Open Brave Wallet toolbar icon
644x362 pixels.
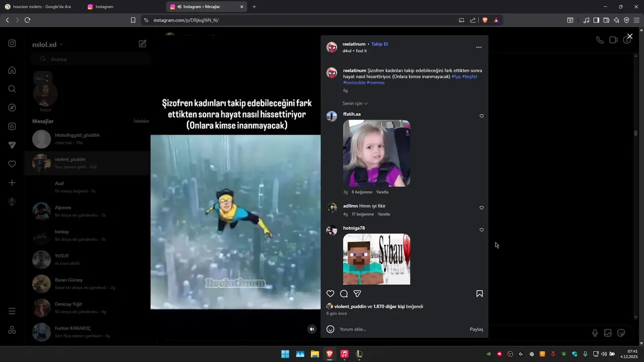click(x=606, y=20)
